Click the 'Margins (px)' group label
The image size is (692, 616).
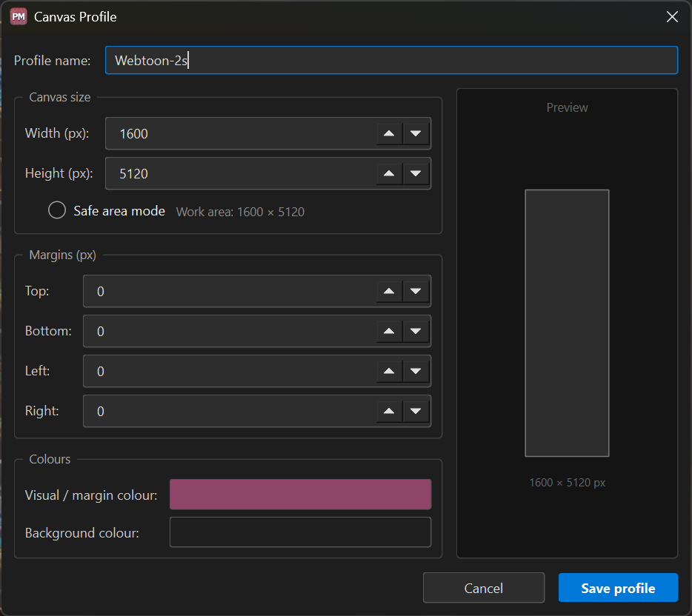[x=63, y=255]
